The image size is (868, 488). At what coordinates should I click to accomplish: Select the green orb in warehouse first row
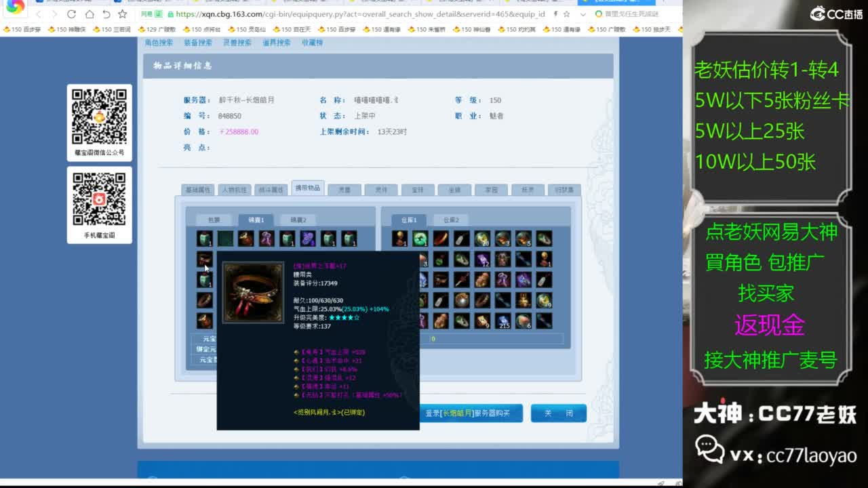point(420,239)
